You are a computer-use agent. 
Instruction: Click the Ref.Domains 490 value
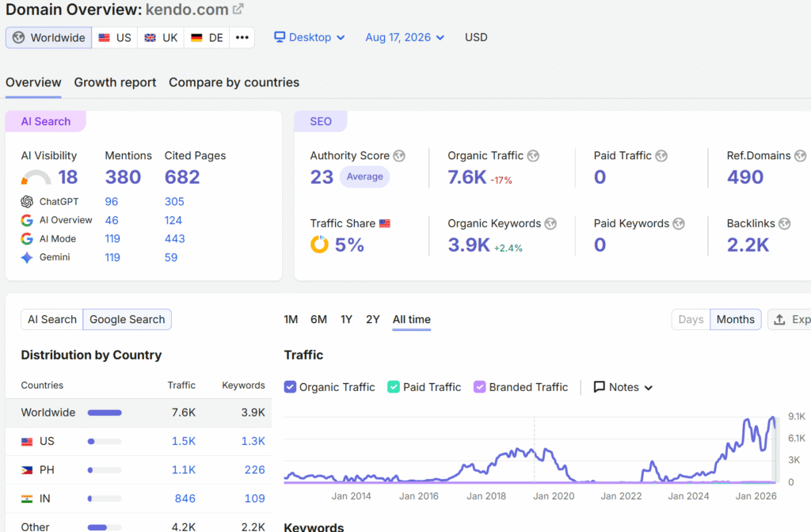[x=744, y=177]
